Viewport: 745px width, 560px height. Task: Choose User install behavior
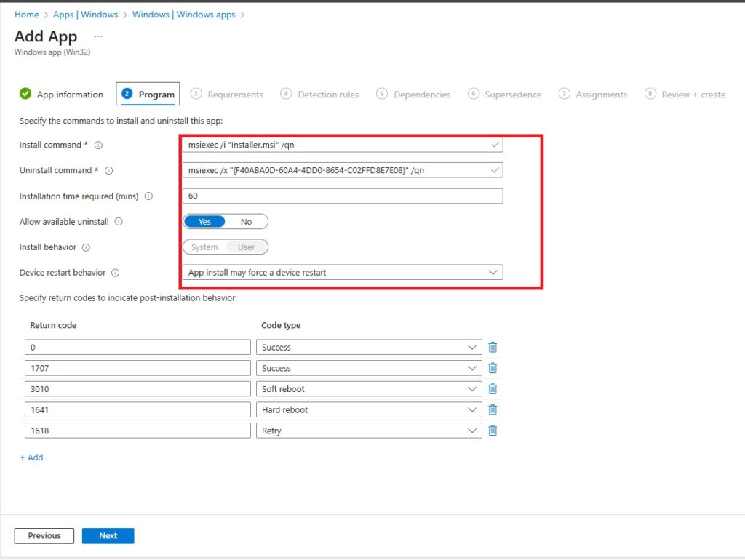tap(246, 247)
